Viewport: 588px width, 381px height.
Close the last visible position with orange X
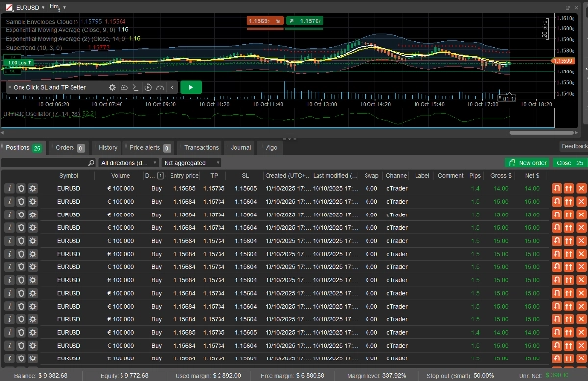coord(581,358)
